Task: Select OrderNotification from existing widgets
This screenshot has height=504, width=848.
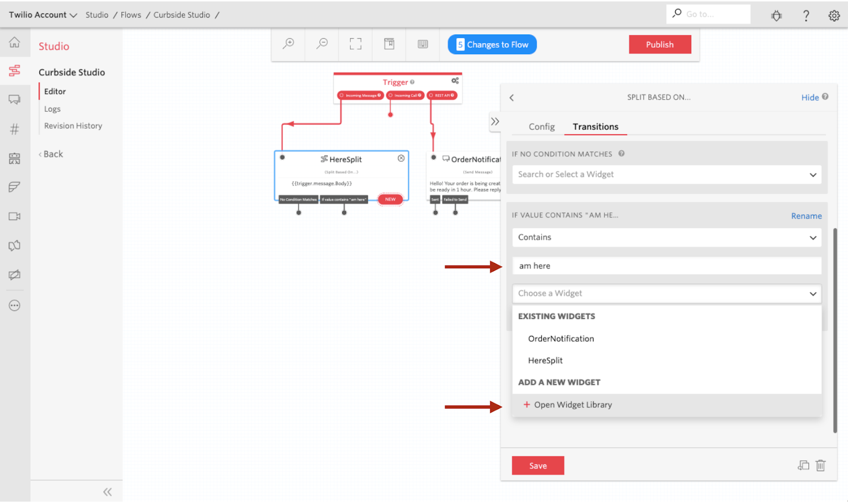Action: 667,339
